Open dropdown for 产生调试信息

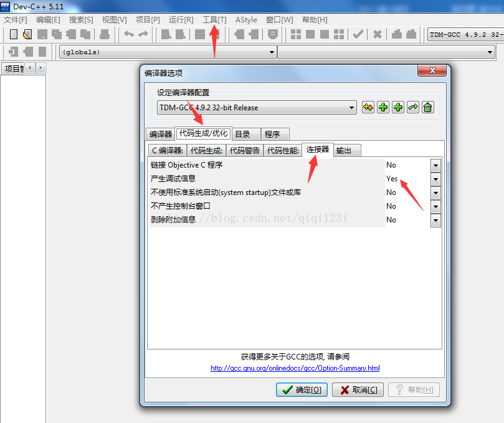coord(435,179)
